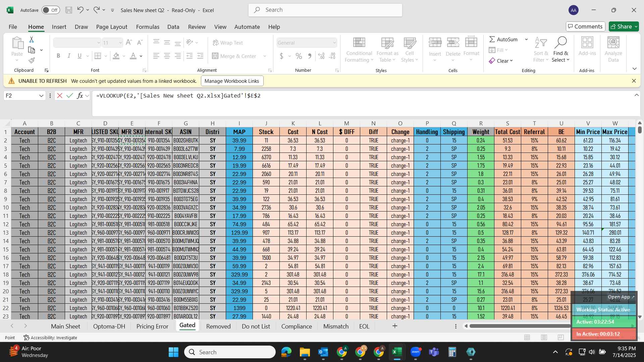The image size is (644, 362).
Task: Confirm formula with the checkmark icon
Action: tap(70, 96)
